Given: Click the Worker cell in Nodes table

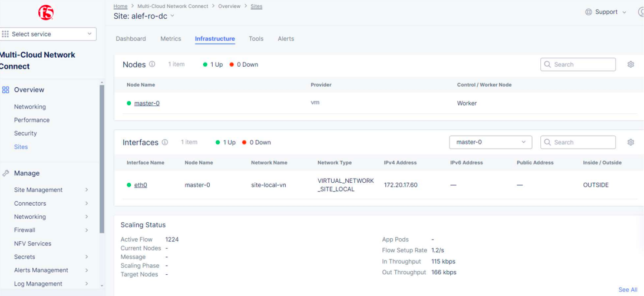Looking at the screenshot, I should coord(467,103).
